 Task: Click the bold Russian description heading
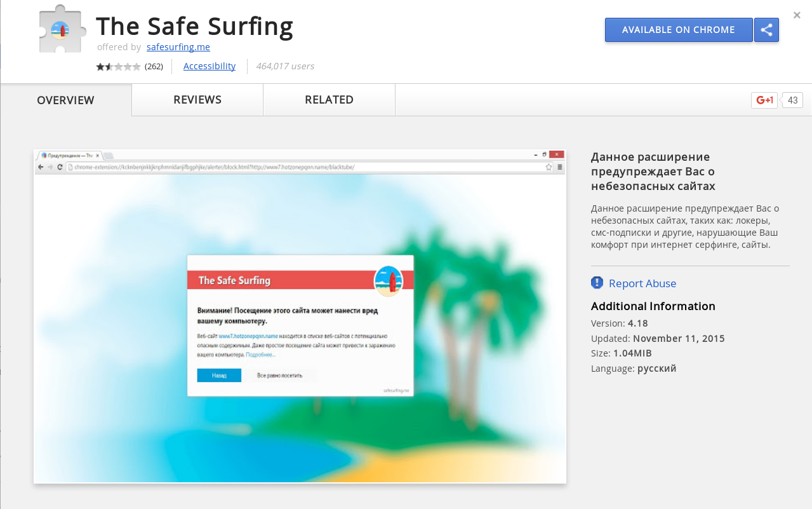pyautogui.click(x=653, y=172)
